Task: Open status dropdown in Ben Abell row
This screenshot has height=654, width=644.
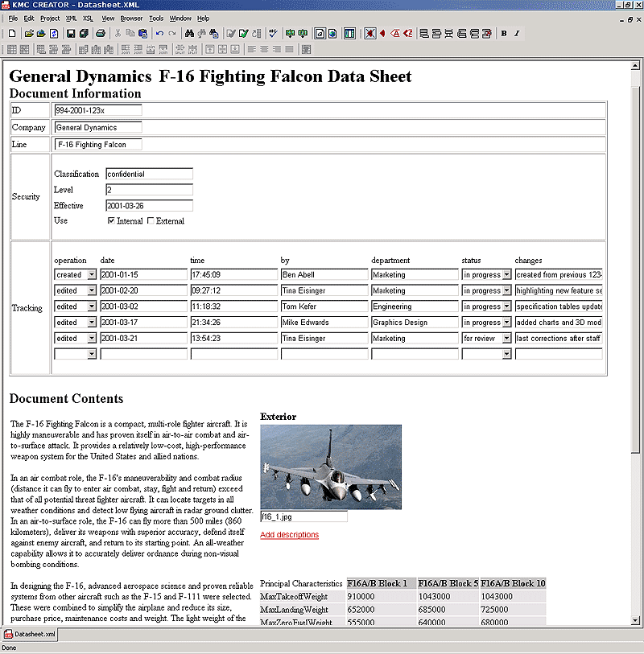Action: click(506, 274)
